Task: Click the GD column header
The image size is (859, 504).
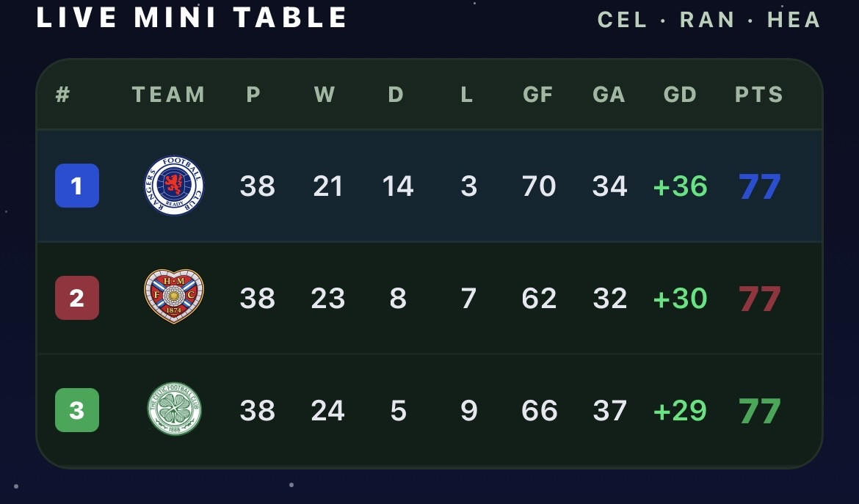Action: click(680, 95)
